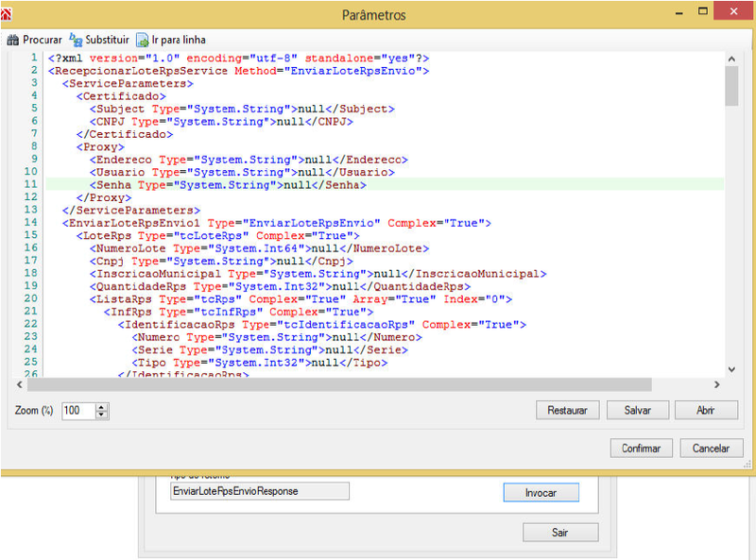Click the Procurar binoculars icon
756x560 pixels.
pyautogui.click(x=12, y=40)
